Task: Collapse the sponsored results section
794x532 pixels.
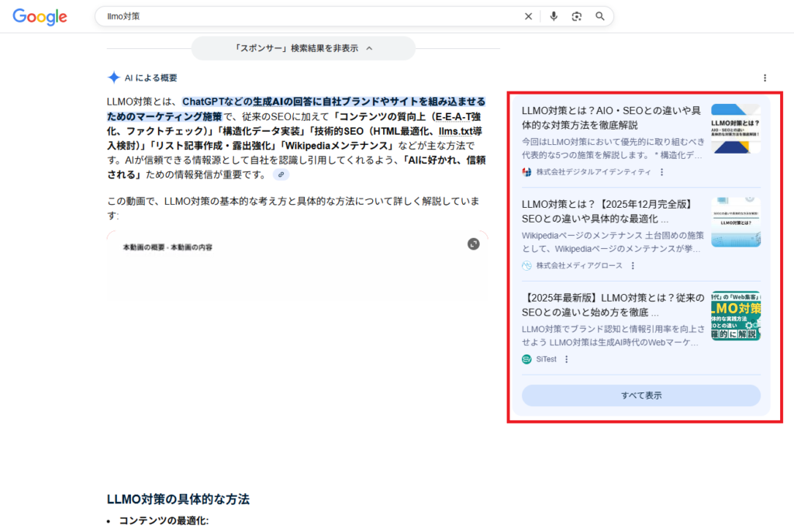Action: pyautogui.click(x=303, y=48)
